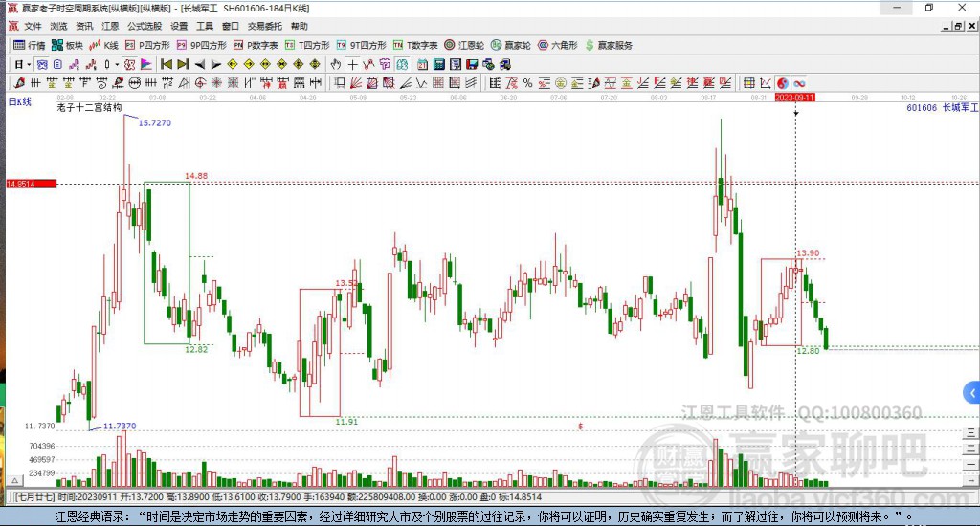Viewport: 980px width, 526px height.
Task: Click the yellow diamond with right arrow
Action: 249,64
